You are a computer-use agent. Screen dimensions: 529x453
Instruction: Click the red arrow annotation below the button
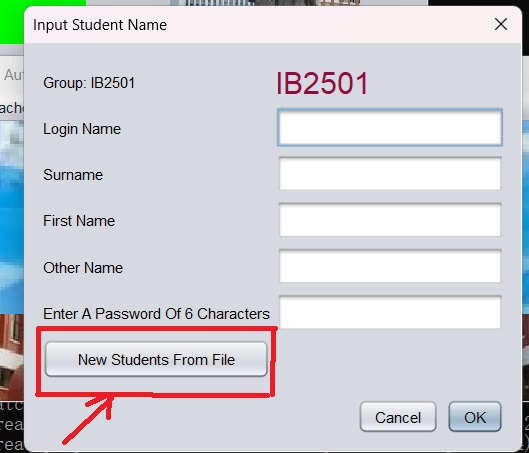click(88, 419)
